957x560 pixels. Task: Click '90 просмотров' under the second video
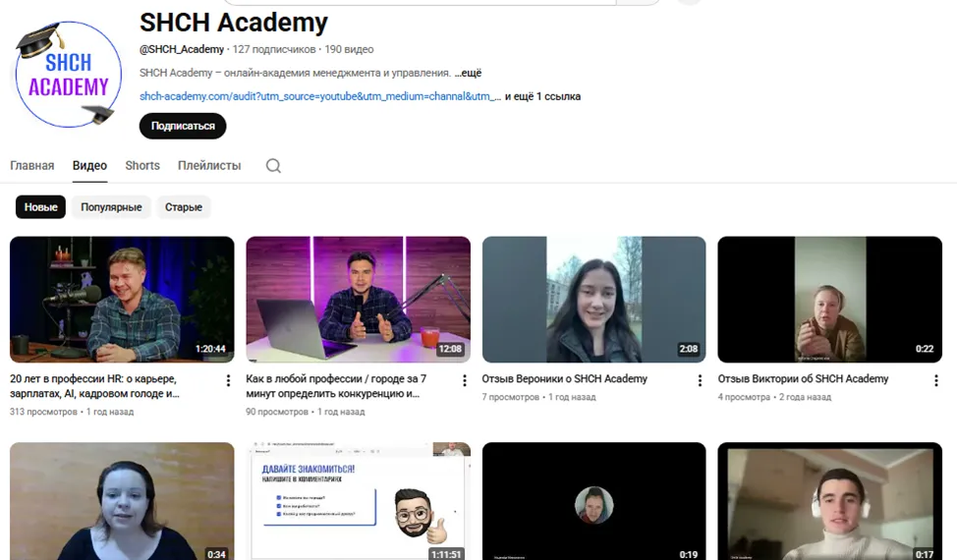pos(277,412)
